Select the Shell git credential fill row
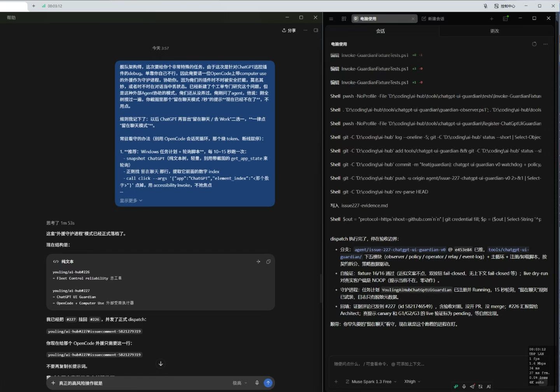 click(x=436, y=219)
